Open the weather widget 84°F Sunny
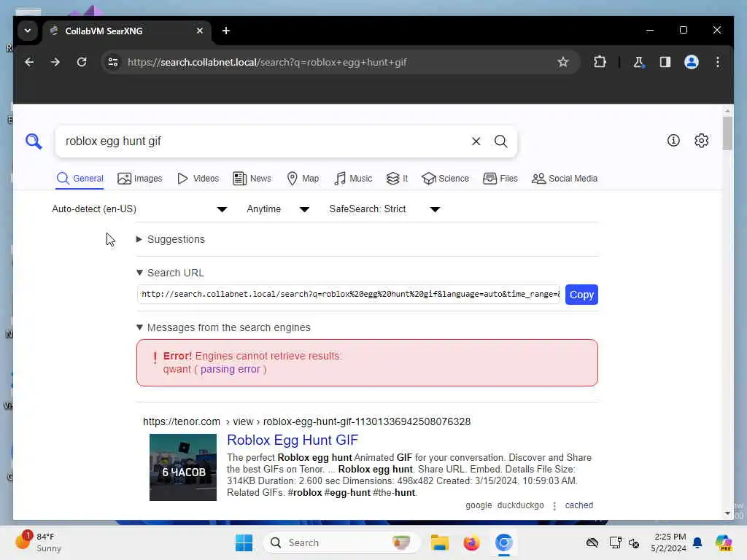747x560 pixels. [x=38, y=542]
